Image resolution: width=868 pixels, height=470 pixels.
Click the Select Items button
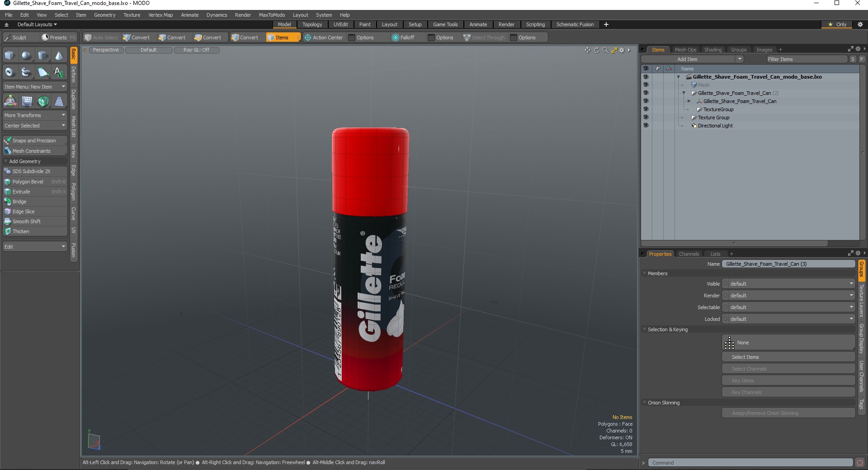tap(789, 357)
